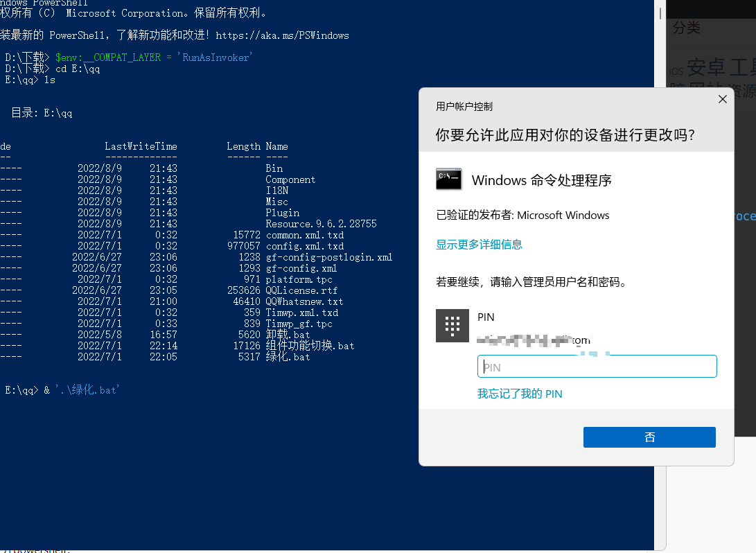Click the QQWhatsnew.txt file name
This screenshot has width=756, height=553.
coord(304,301)
